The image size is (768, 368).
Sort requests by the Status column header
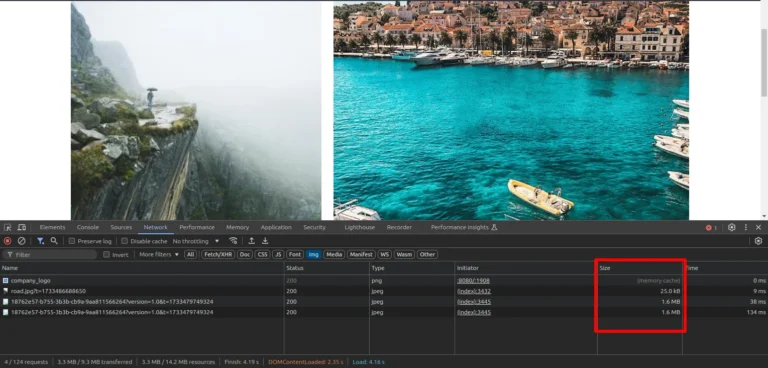pyautogui.click(x=327, y=268)
